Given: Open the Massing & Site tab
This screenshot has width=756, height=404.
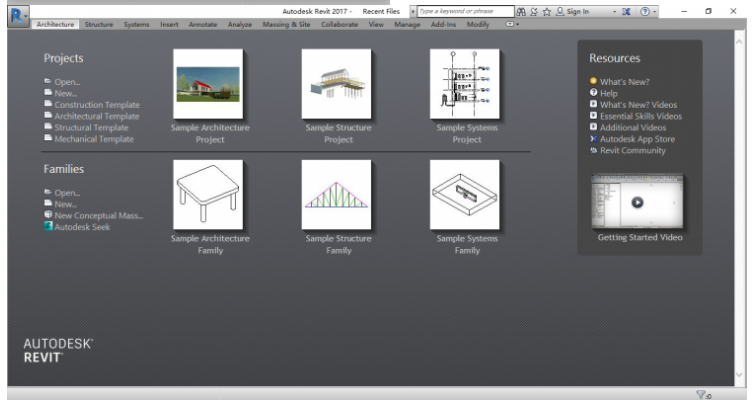Looking at the screenshot, I should [286, 24].
